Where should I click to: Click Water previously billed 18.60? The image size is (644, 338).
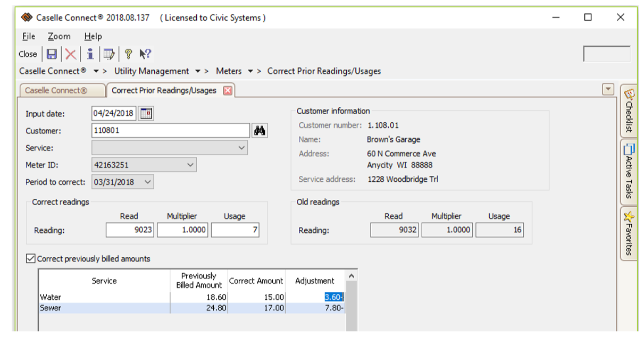pos(199,298)
